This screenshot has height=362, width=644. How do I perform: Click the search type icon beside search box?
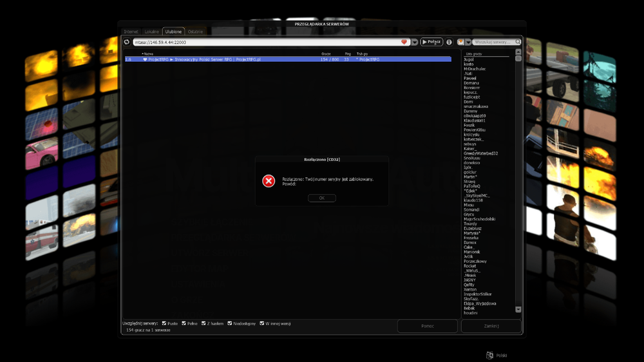(460, 42)
